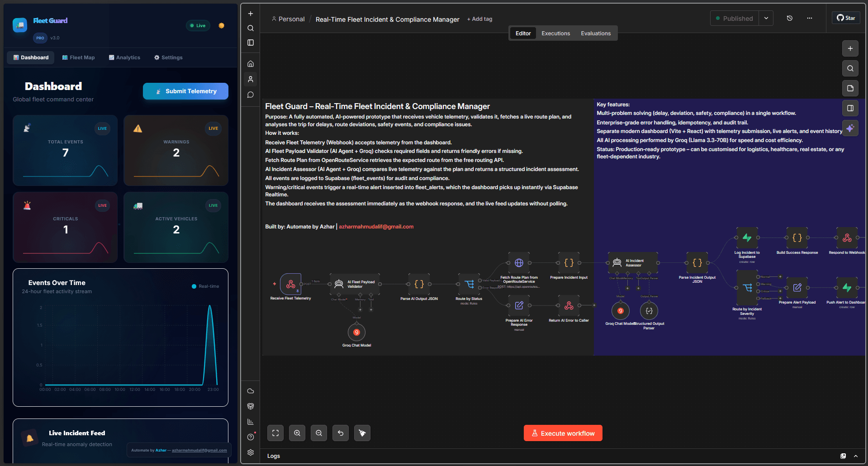This screenshot has width=868, height=466.
Task: Add a node with the canvas plus button
Action: [x=850, y=48]
